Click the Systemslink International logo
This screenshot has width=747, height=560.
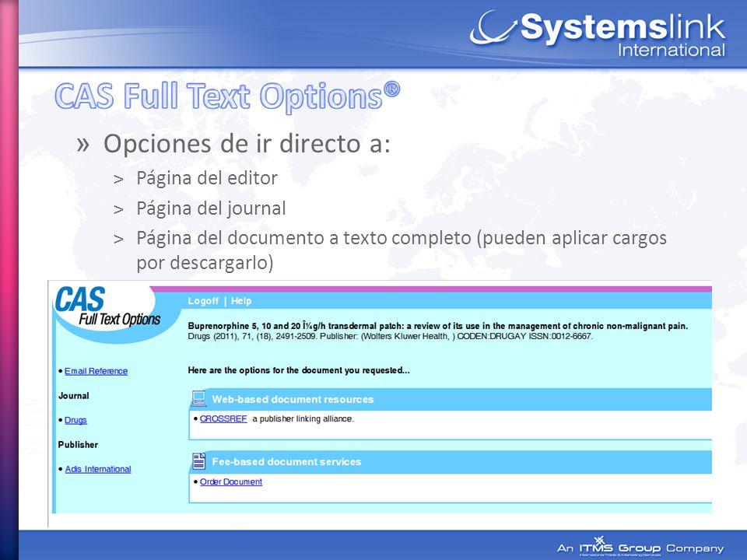[x=598, y=33]
